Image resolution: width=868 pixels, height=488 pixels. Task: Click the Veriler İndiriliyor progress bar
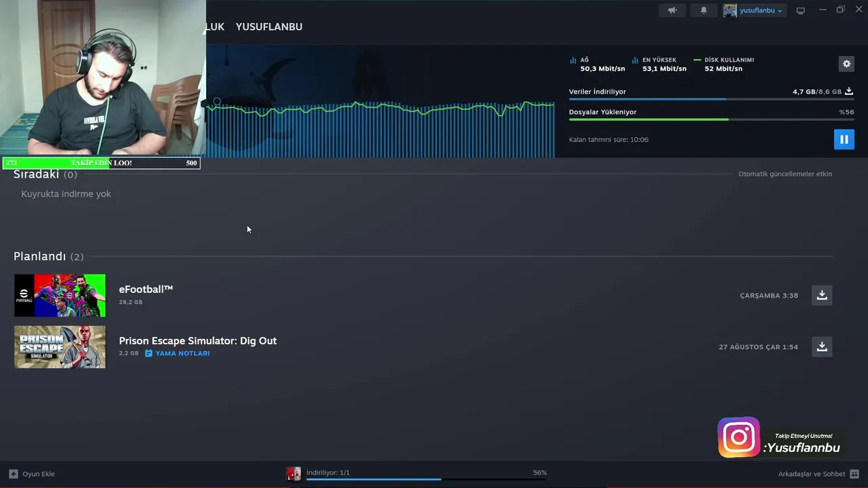click(x=711, y=100)
